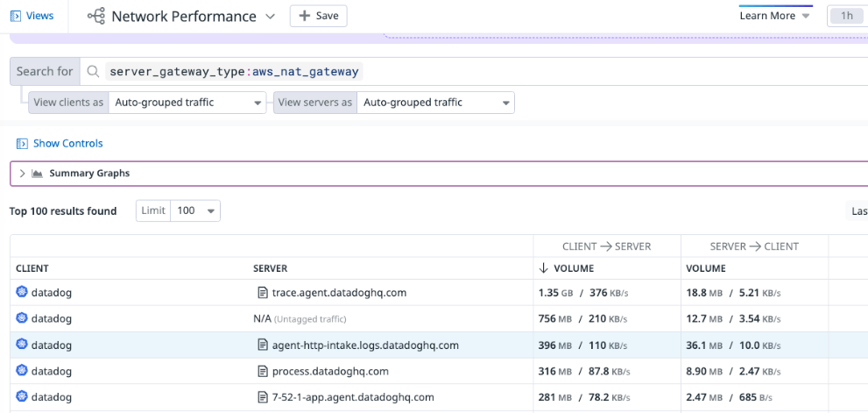Click the Network Performance graph icon
This screenshot has height=413, width=868.
click(96, 16)
